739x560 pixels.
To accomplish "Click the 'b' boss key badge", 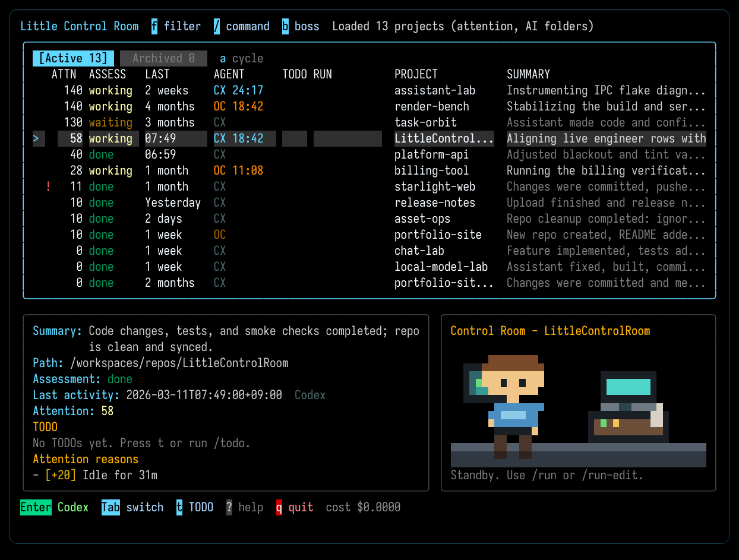I will (x=285, y=26).
